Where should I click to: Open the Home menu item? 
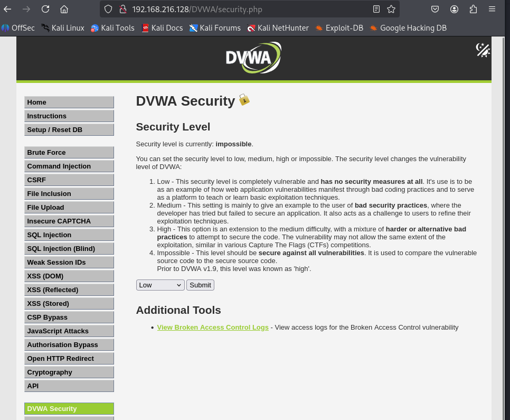(69, 102)
